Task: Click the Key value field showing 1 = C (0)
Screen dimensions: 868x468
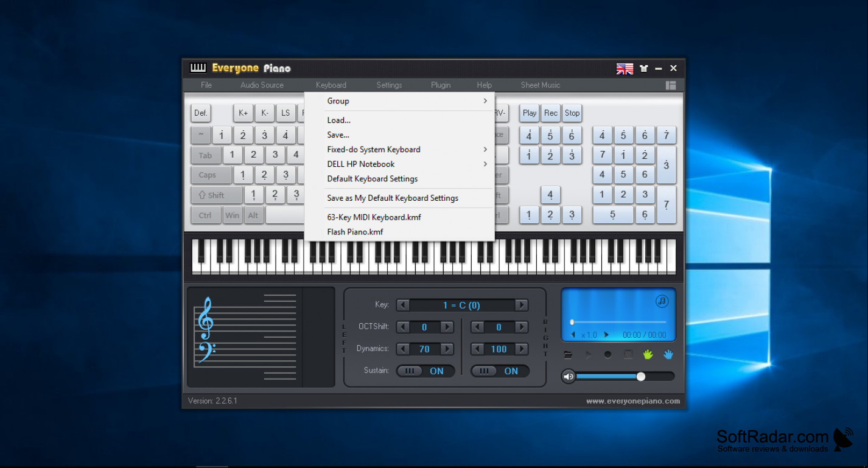Action: [x=462, y=305]
